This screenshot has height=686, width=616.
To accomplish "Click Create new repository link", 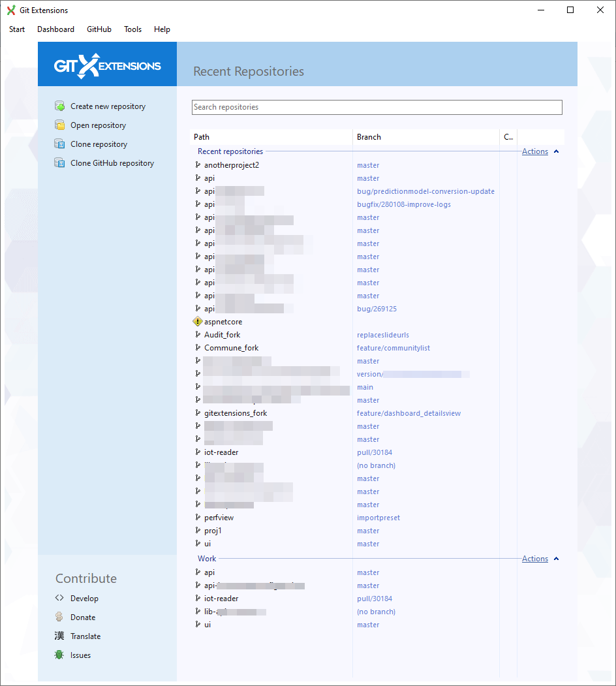I will tap(108, 106).
